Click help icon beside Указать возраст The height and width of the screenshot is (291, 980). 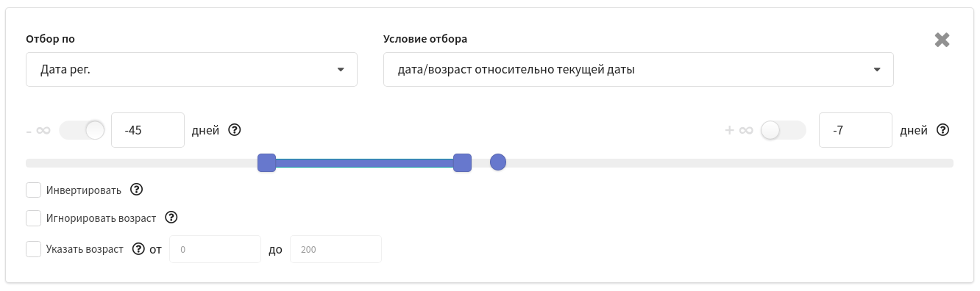click(138, 248)
